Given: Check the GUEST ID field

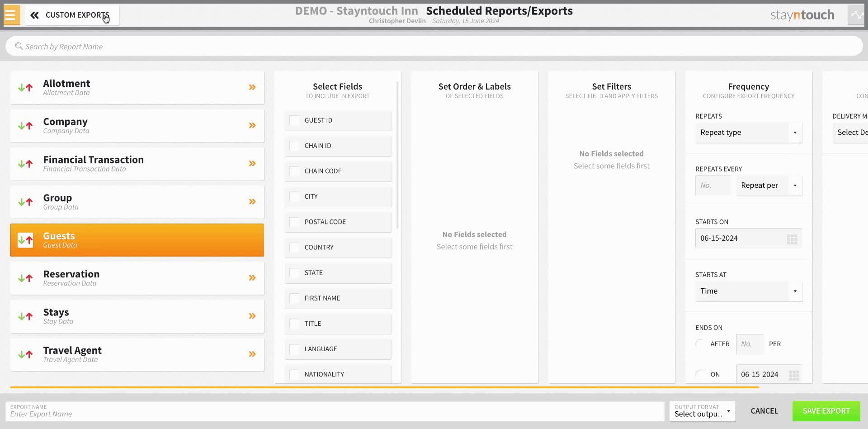Looking at the screenshot, I should (x=294, y=120).
